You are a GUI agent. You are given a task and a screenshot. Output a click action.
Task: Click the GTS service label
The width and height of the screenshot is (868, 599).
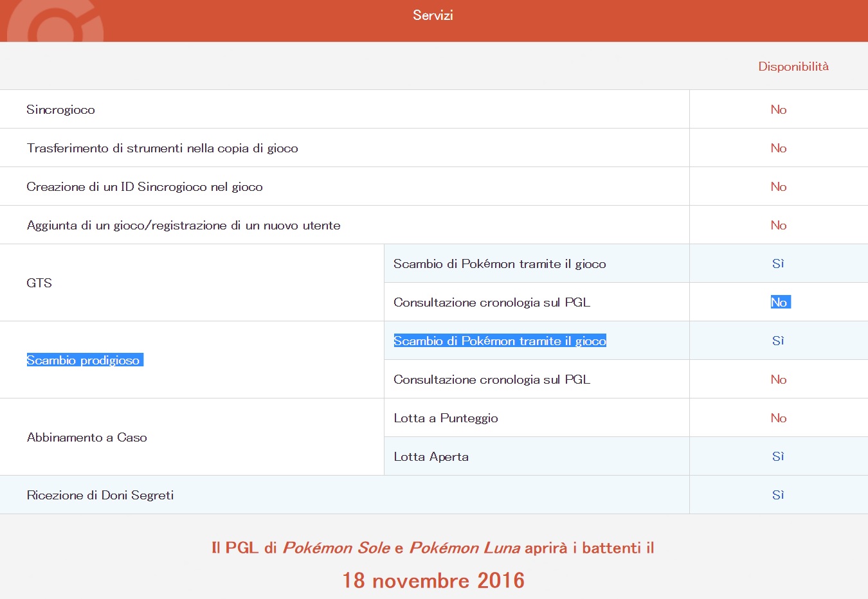[x=39, y=283]
